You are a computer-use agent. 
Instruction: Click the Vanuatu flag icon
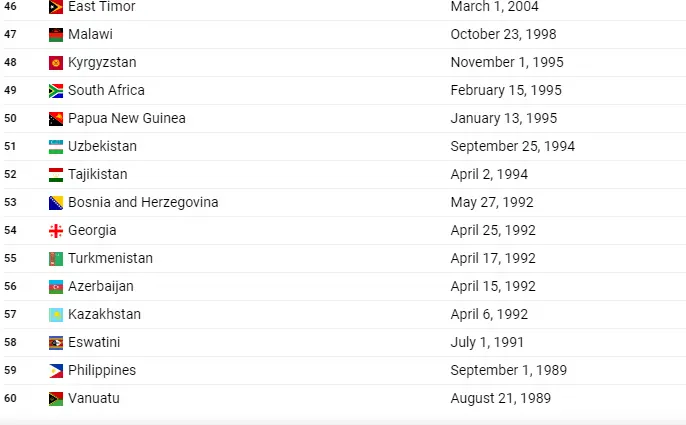[x=56, y=399]
